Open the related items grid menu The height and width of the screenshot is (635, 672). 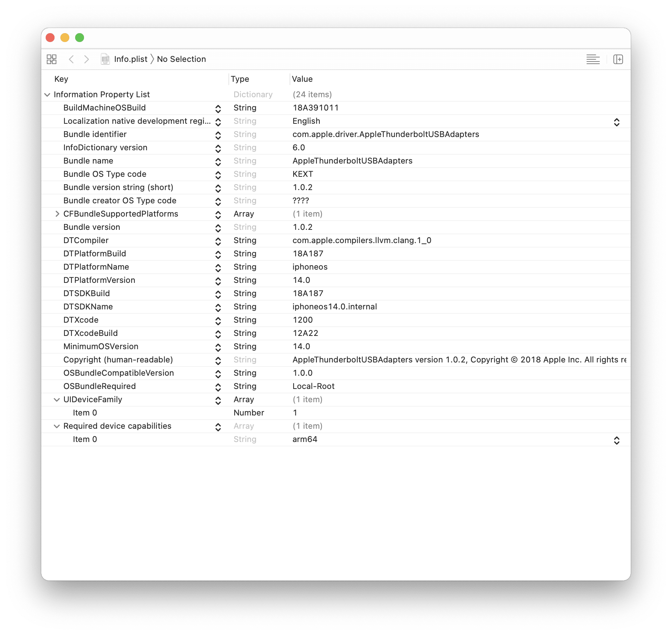52,59
